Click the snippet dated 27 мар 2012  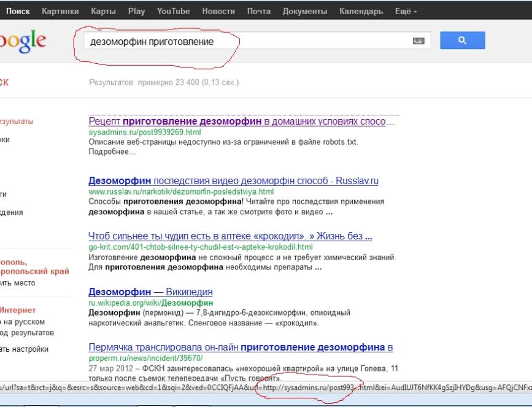(x=243, y=373)
